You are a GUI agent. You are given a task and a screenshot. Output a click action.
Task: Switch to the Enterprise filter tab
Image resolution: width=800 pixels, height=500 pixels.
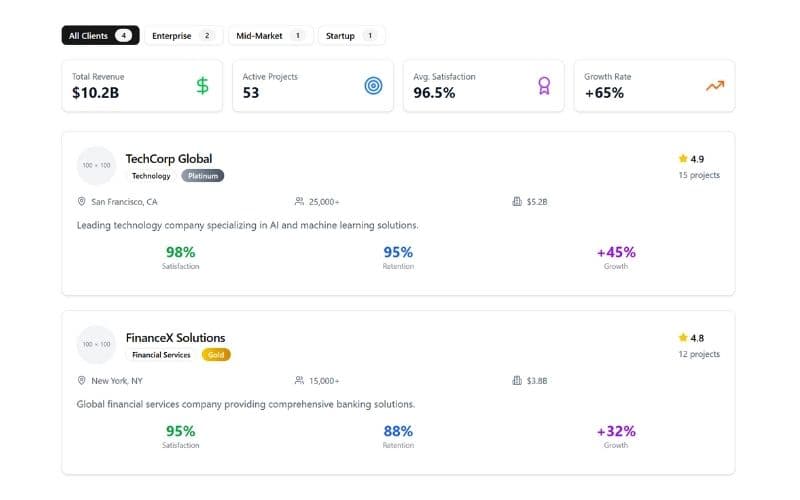[x=183, y=36]
